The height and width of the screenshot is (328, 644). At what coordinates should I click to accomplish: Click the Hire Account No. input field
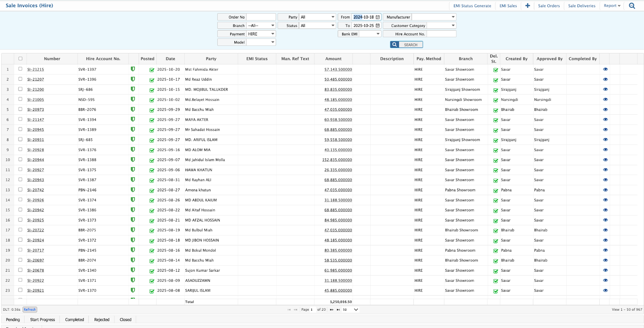coord(441,34)
